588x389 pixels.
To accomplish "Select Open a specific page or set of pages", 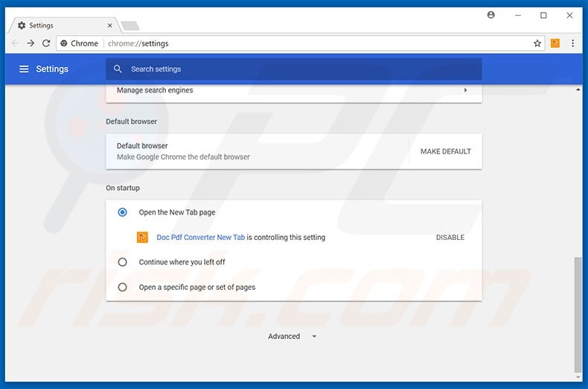I will (x=122, y=287).
